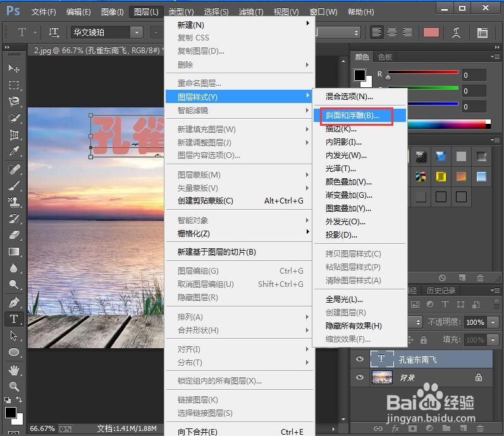Choose 创建剪贴蒙版(C) menu item
The width and height of the screenshot is (504, 436).
[x=239, y=201]
